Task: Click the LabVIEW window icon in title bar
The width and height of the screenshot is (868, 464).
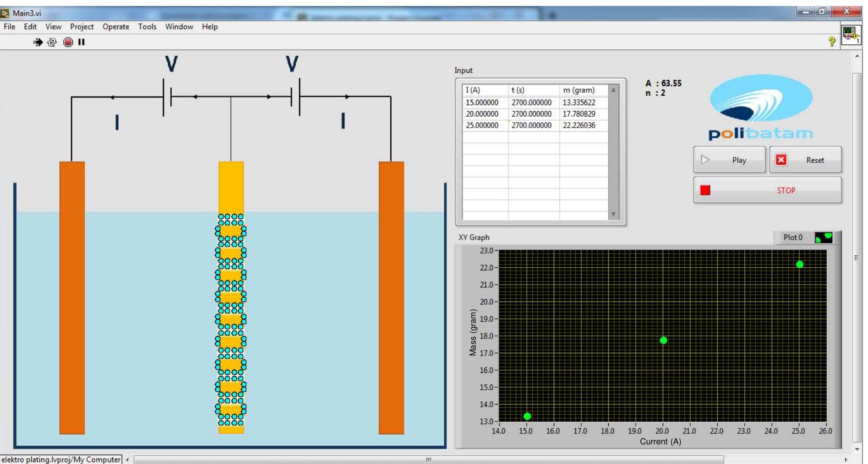Action: (x=5, y=13)
